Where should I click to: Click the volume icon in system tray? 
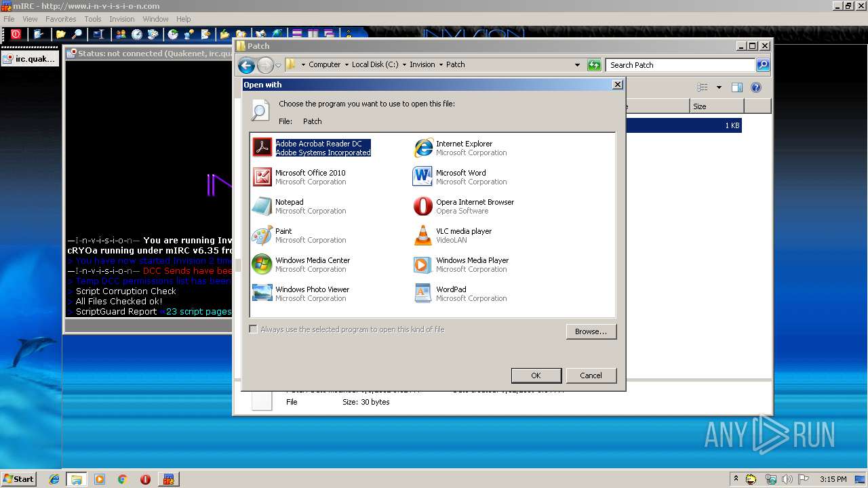pos(787,479)
